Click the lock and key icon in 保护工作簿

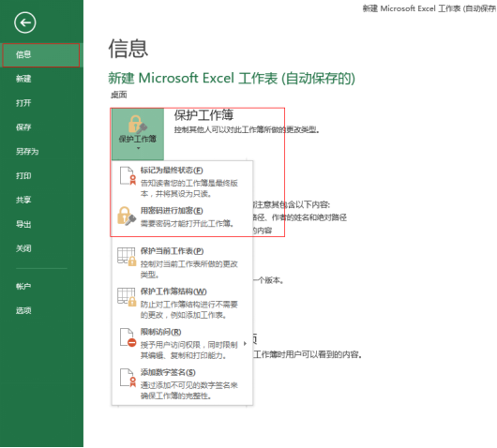[x=138, y=124]
